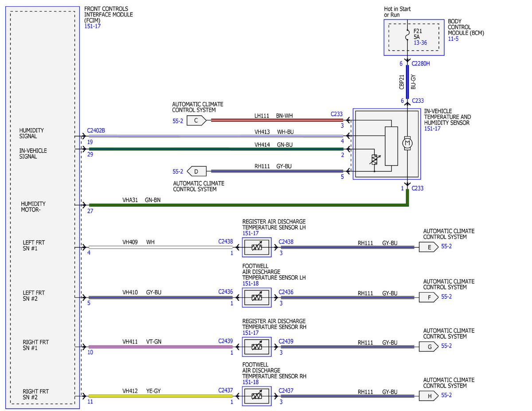Select the blue CBP21 BU-GY wire
This screenshot has width=532, height=411.
point(407,82)
